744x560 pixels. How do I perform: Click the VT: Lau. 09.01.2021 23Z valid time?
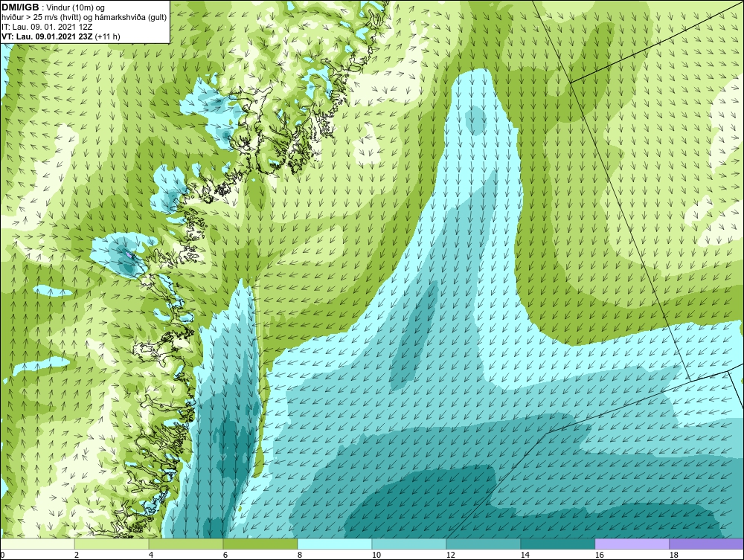pos(48,36)
